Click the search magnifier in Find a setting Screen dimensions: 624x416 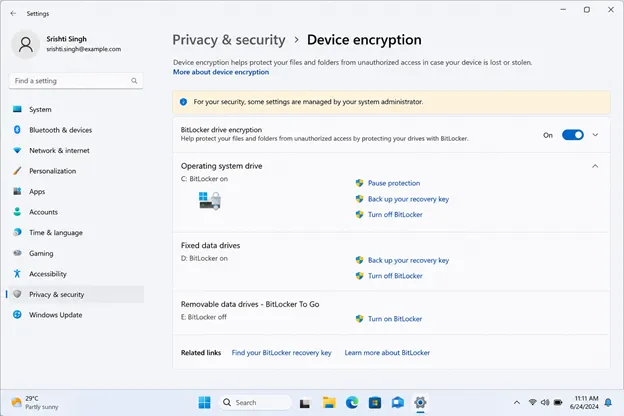[134, 81]
